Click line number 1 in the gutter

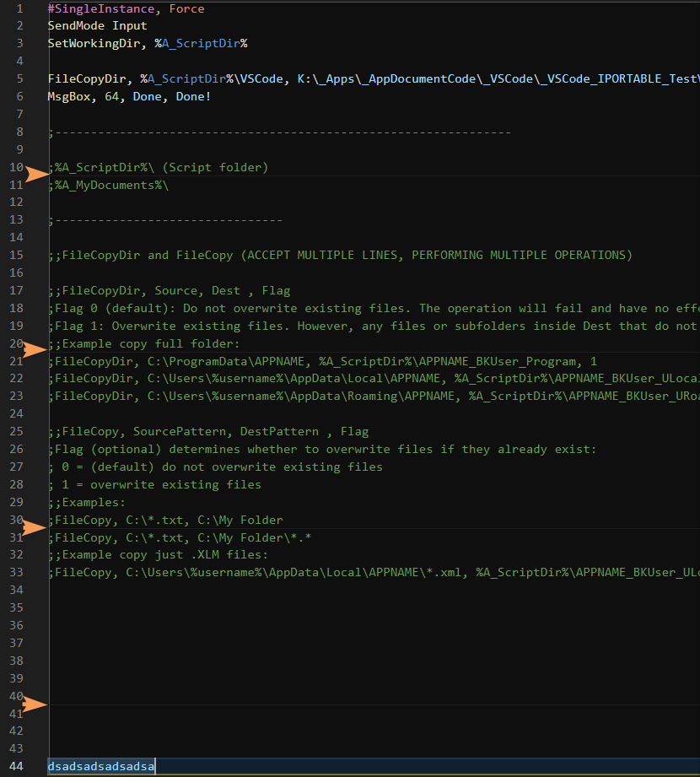[x=19, y=8]
